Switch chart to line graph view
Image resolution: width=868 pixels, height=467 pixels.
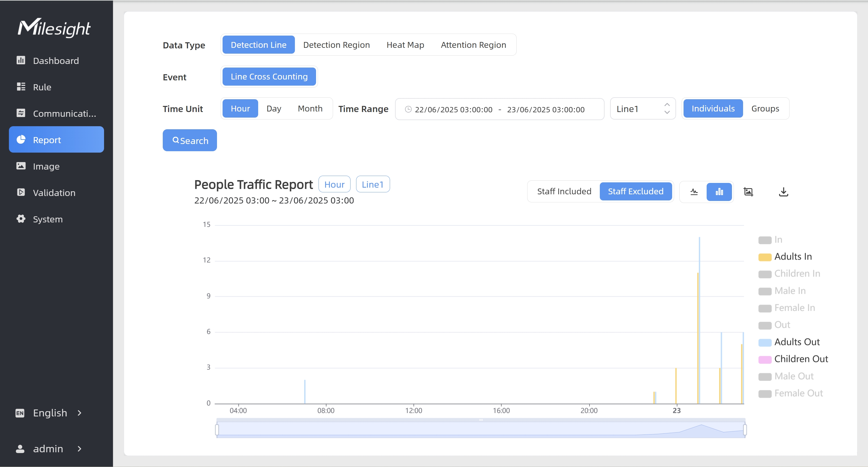click(x=694, y=192)
